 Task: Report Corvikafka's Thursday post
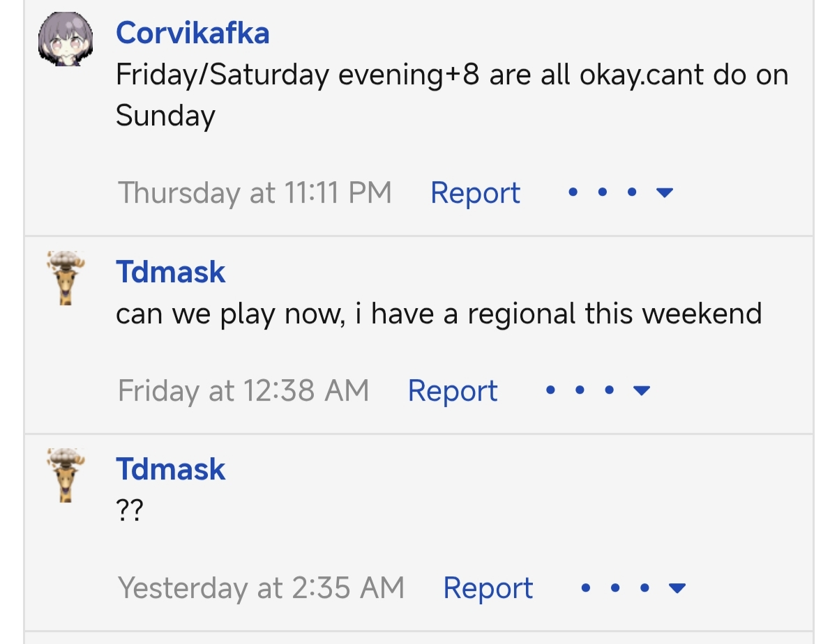[475, 193]
